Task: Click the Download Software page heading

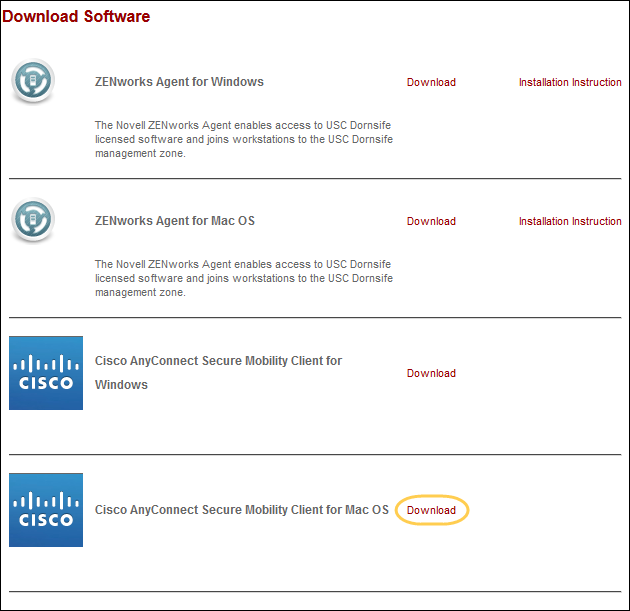Action: (76, 16)
